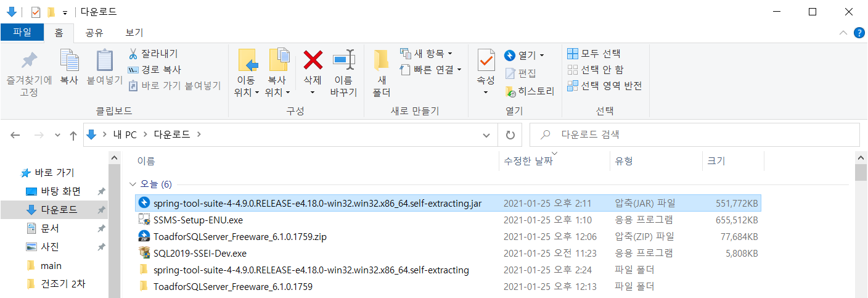Click the Up one level arrow
868x298 pixels.
coord(73,135)
